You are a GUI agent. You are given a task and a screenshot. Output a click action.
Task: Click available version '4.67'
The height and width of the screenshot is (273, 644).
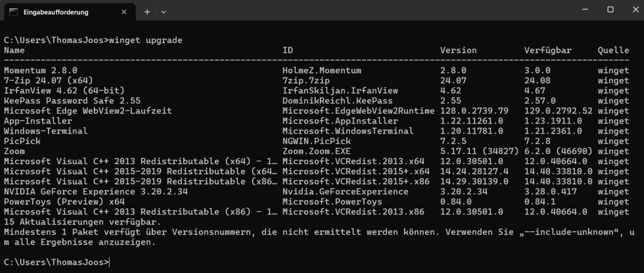click(x=534, y=90)
